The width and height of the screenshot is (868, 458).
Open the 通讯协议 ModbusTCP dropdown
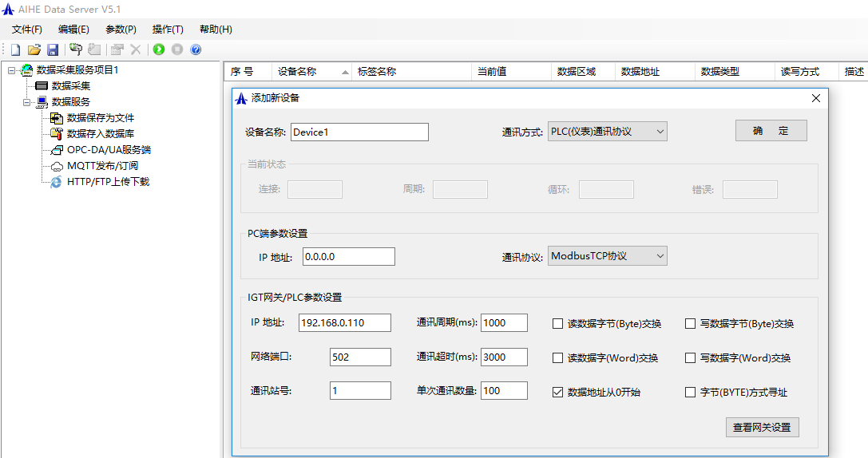[x=607, y=256]
